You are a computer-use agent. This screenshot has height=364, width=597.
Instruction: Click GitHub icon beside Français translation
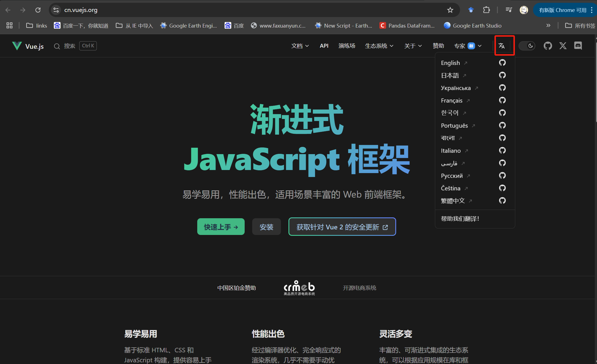(502, 100)
